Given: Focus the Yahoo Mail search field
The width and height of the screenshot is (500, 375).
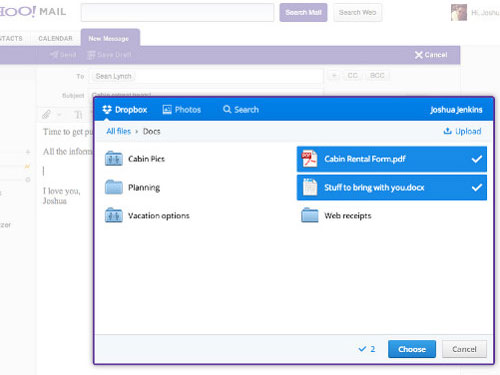Looking at the screenshot, I should pos(177,12).
